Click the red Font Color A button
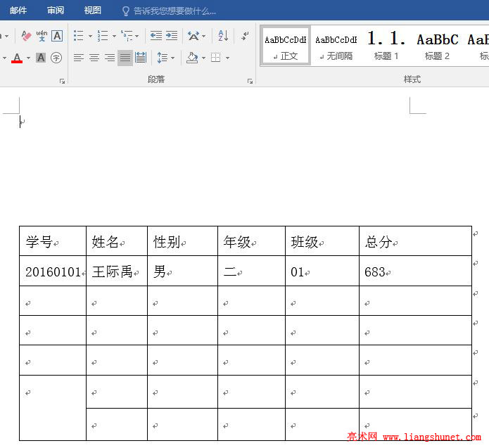The width and height of the screenshot is (489, 448). coord(17,58)
